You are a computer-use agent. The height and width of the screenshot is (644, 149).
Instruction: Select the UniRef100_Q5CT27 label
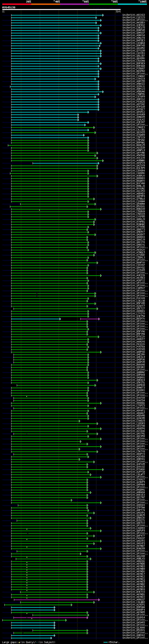tap(134, 308)
